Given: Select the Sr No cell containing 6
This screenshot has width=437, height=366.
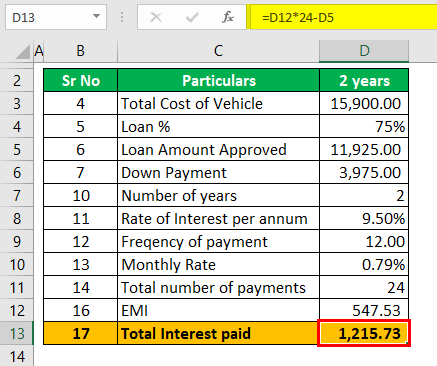Looking at the screenshot, I should click(x=81, y=149).
